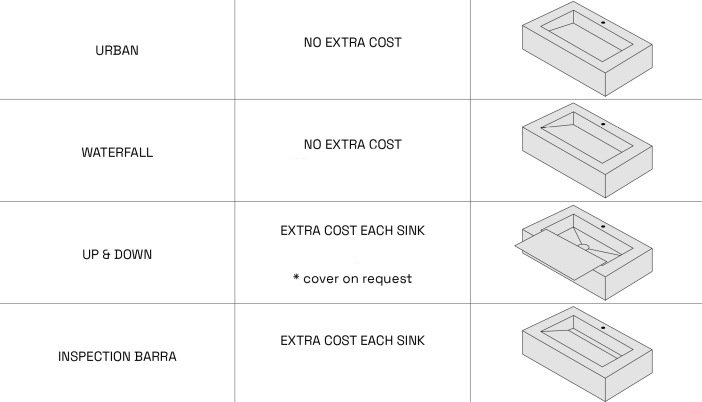
Task: Select the WATERFALL model label
Action: point(117,154)
